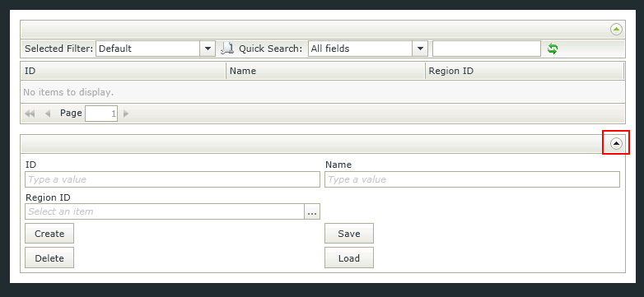
Task: Go to previous page arrow
Action: pyautogui.click(x=48, y=114)
